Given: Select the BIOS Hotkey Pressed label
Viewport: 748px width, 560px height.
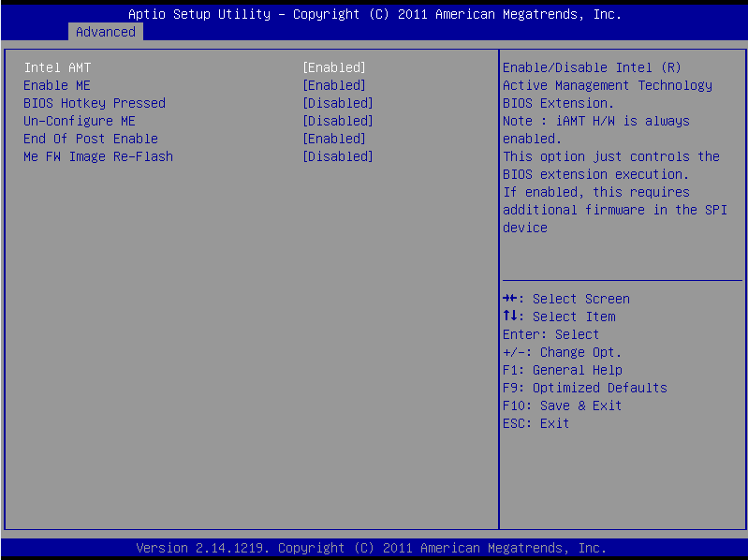Looking at the screenshot, I should tap(95, 103).
